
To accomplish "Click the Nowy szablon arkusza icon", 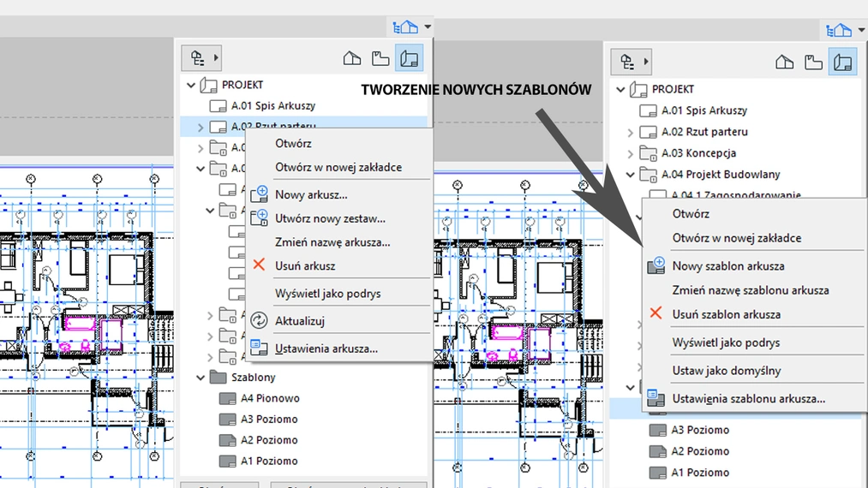I will pyautogui.click(x=656, y=266).
